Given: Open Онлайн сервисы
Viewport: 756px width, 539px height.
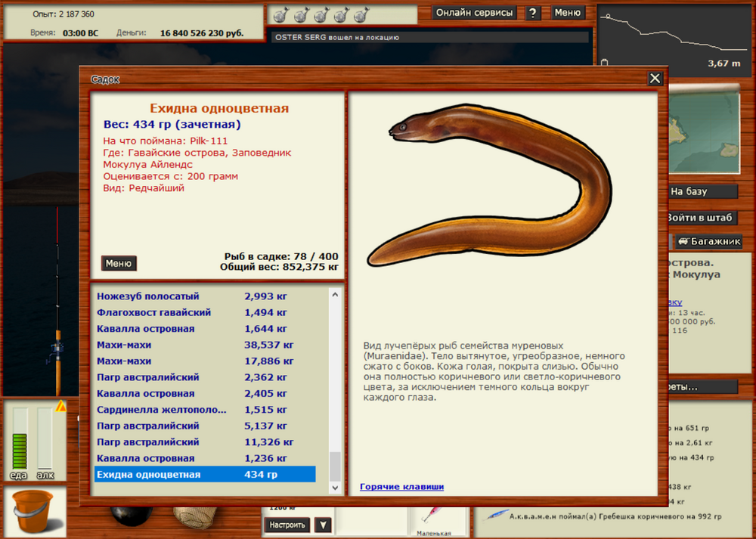Looking at the screenshot, I should point(474,12).
